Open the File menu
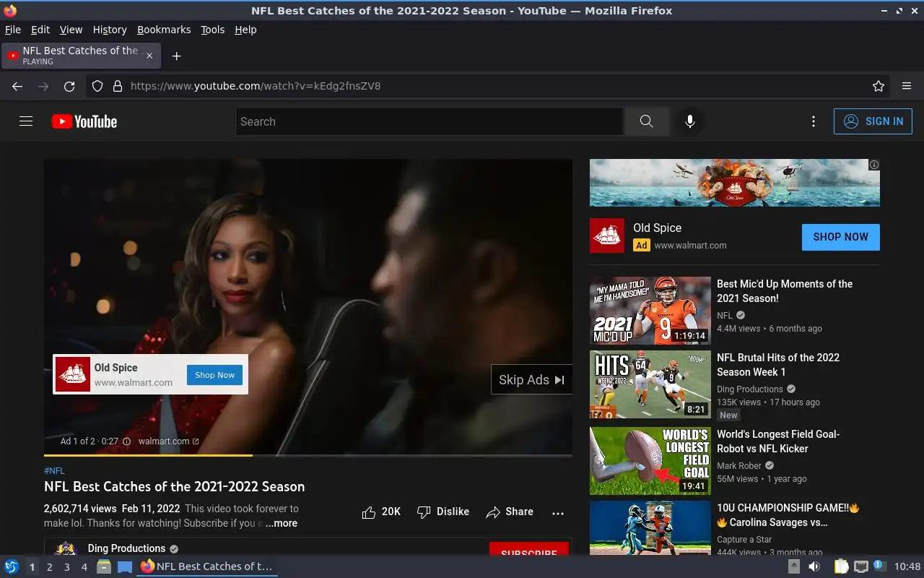The height and width of the screenshot is (578, 924). pyautogui.click(x=13, y=30)
